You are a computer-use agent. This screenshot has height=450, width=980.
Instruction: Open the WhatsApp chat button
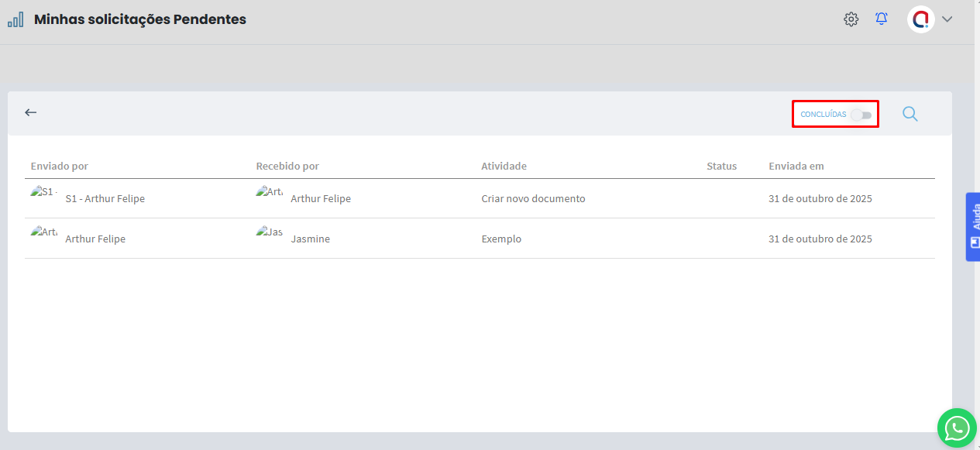pos(957,428)
